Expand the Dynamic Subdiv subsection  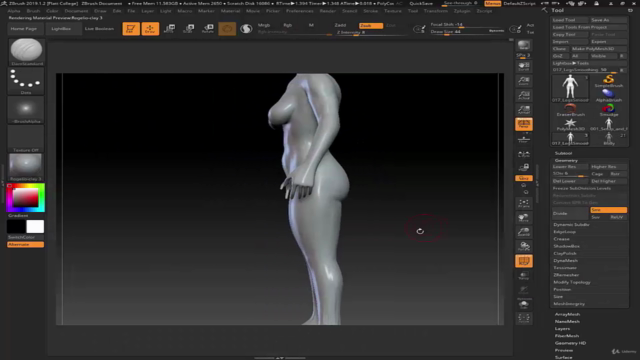point(571,224)
